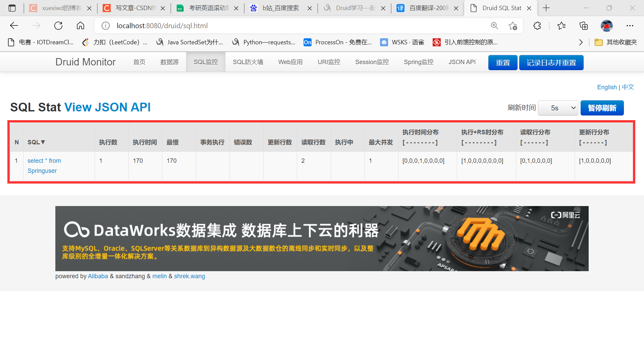This screenshot has width=644, height=347.
Task: Toggle 暂停刷新 to pause auto-refresh
Action: pyautogui.click(x=602, y=108)
